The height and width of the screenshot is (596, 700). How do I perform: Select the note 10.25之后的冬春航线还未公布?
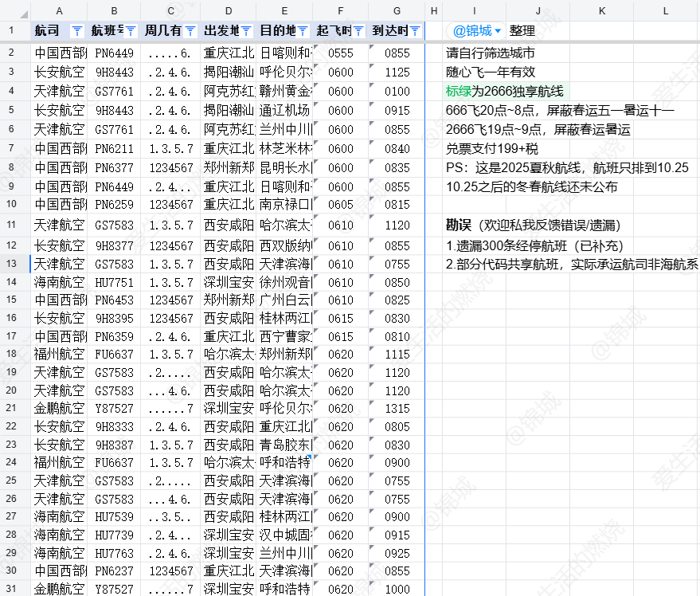point(531,186)
